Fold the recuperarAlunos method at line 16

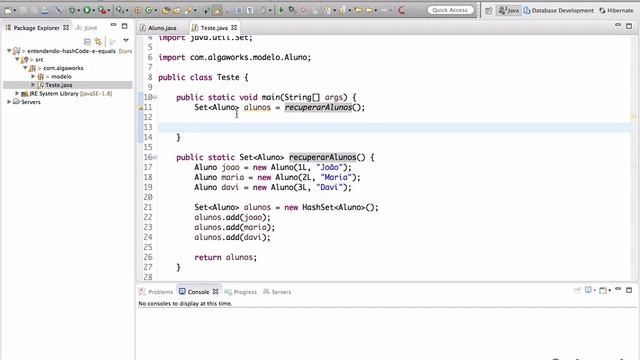(x=155, y=157)
